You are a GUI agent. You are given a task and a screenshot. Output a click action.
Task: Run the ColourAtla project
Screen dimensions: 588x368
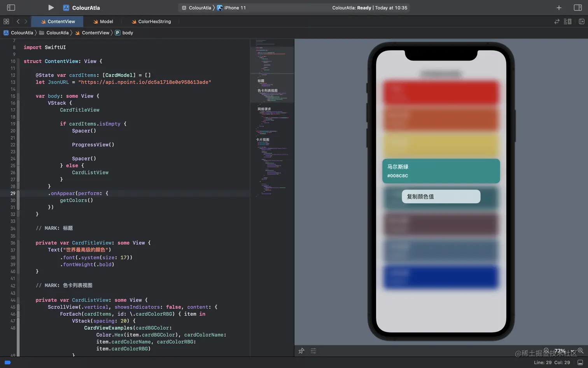tap(51, 7)
